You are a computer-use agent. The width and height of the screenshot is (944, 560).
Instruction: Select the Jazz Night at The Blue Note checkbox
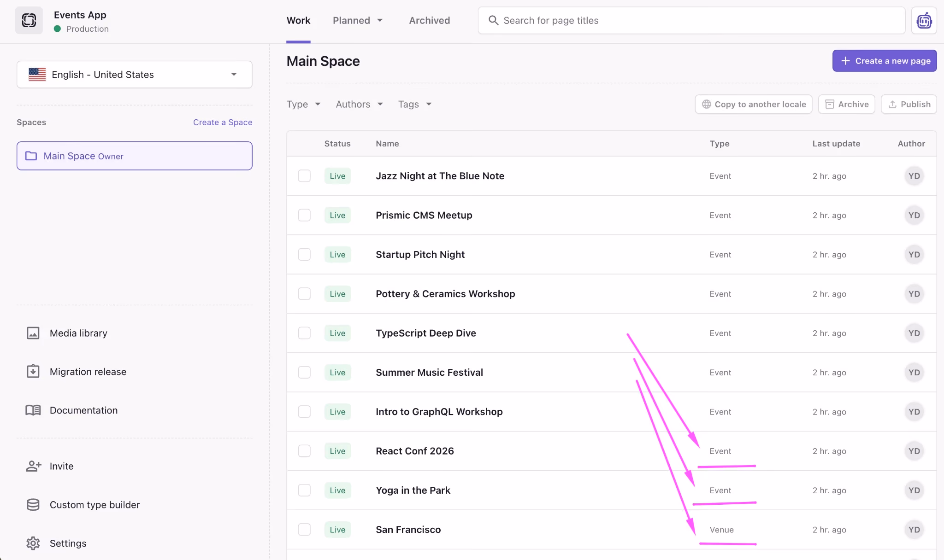tap(304, 176)
